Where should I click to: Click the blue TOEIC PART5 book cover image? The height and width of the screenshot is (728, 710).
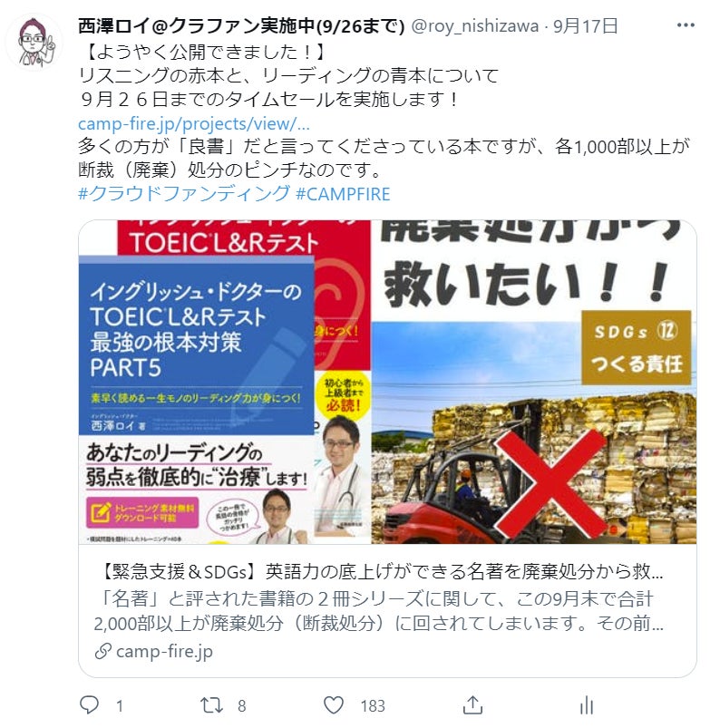(x=197, y=399)
